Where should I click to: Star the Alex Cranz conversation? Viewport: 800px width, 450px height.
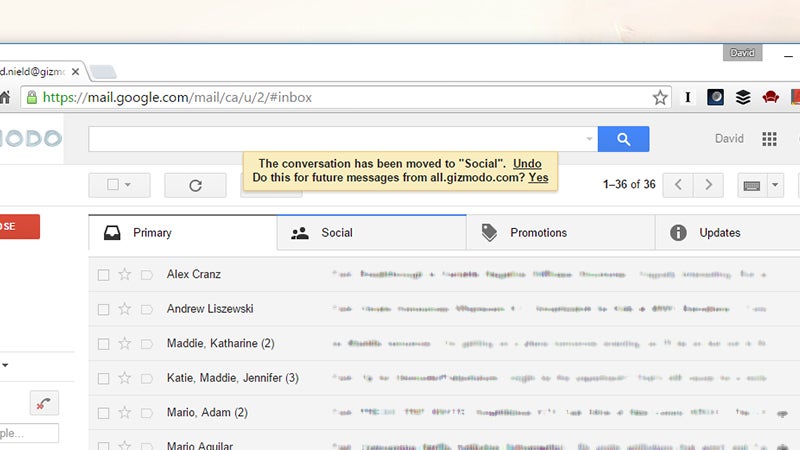pyautogui.click(x=124, y=274)
